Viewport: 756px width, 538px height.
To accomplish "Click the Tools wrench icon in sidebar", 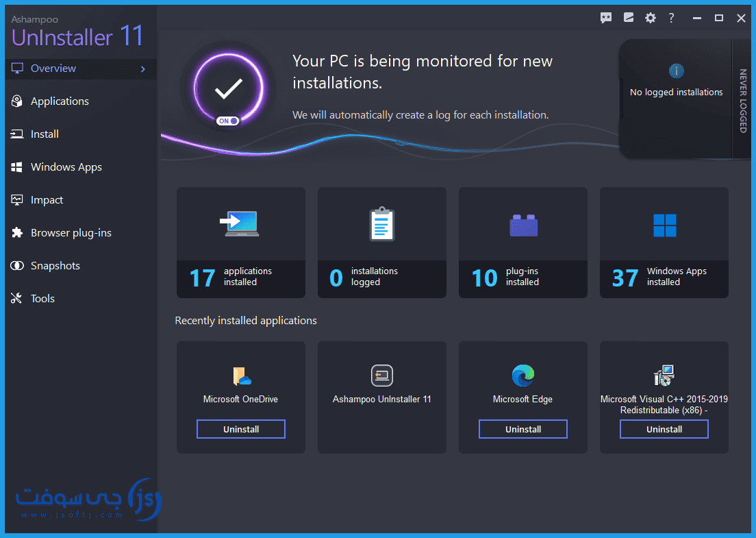I will point(16,298).
